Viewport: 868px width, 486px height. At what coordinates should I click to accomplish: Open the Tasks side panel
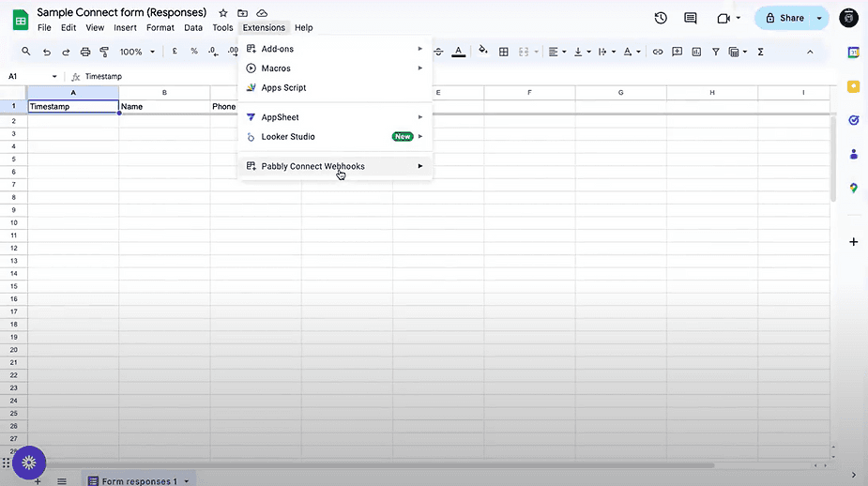click(x=854, y=120)
